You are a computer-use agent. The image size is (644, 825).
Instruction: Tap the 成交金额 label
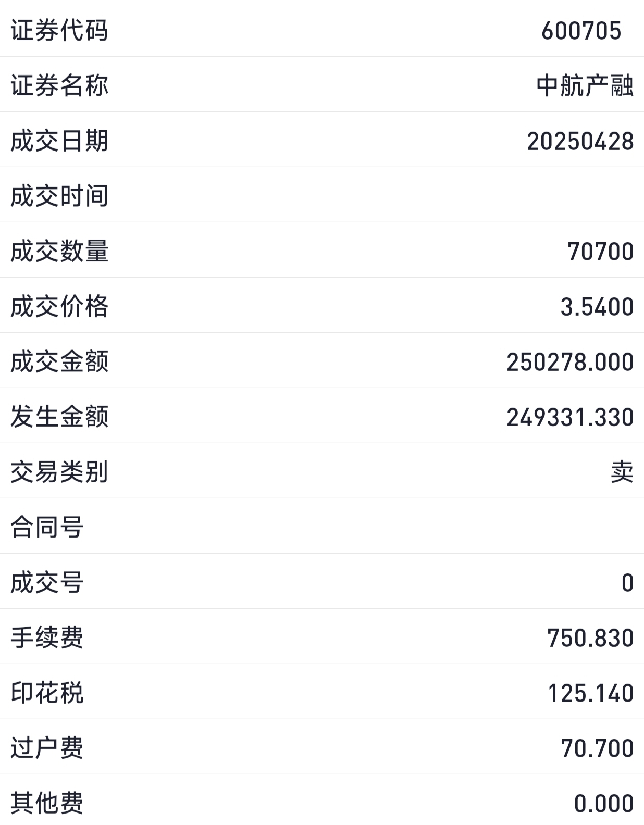coord(59,361)
